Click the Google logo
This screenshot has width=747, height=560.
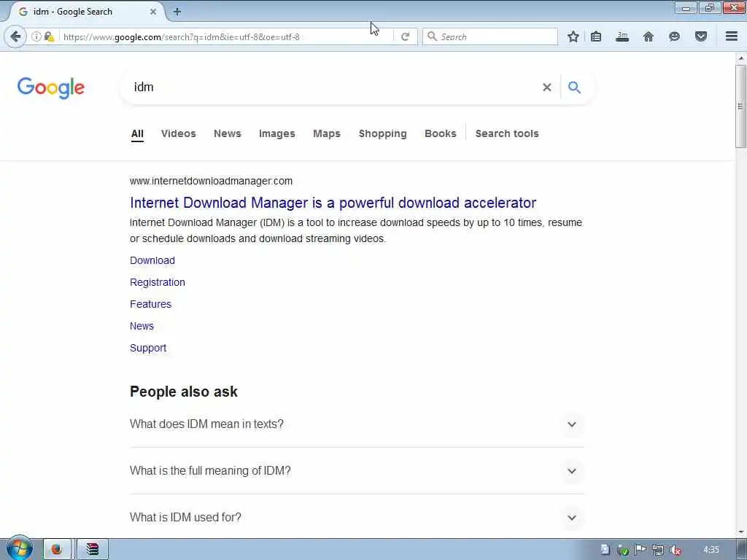coord(51,87)
